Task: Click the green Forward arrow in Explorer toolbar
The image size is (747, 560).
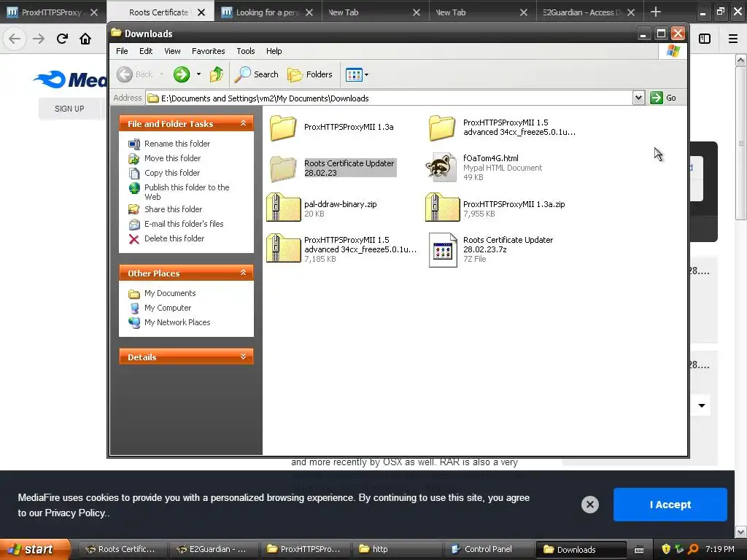Action: pos(182,74)
